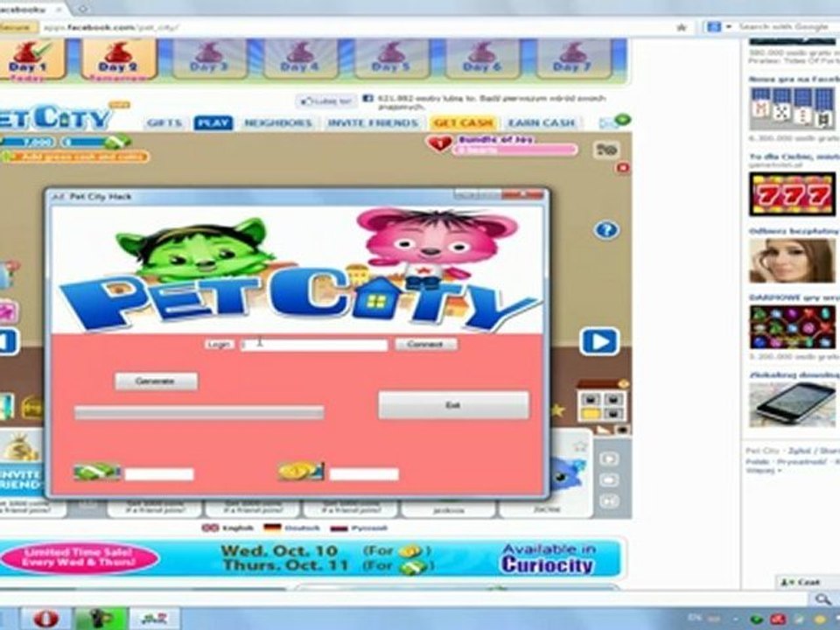The width and height of the screenshot is (840, 630).
Task: Click the pink experience progress bar
Action: [514, 150]
